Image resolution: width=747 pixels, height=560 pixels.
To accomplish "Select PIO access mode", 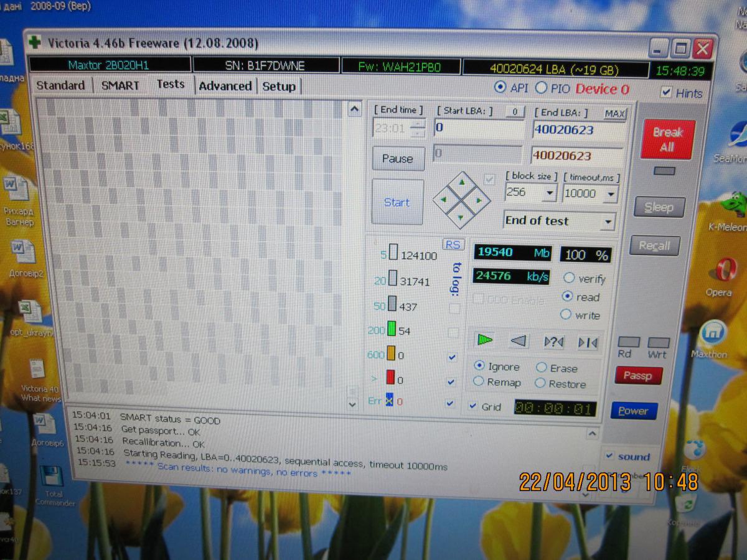I will click(541, 88).
